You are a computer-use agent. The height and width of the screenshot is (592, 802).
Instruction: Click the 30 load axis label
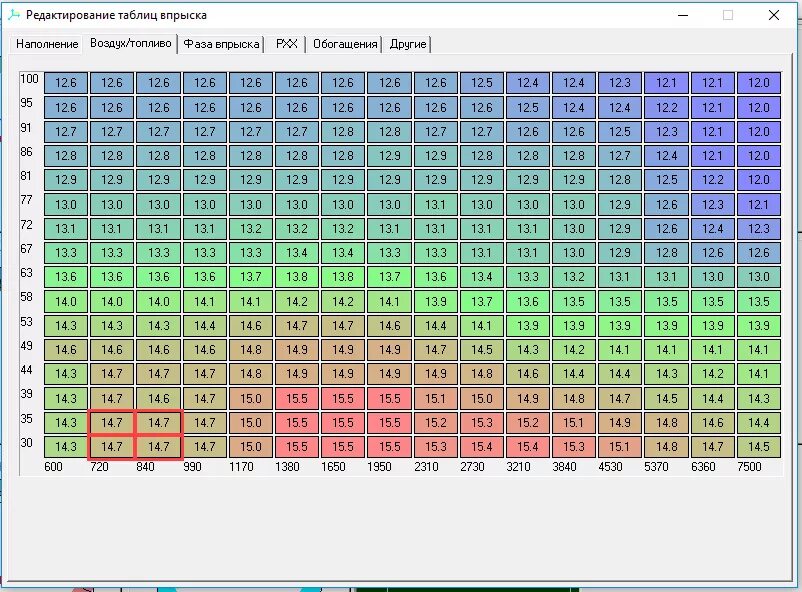(27, 443)
